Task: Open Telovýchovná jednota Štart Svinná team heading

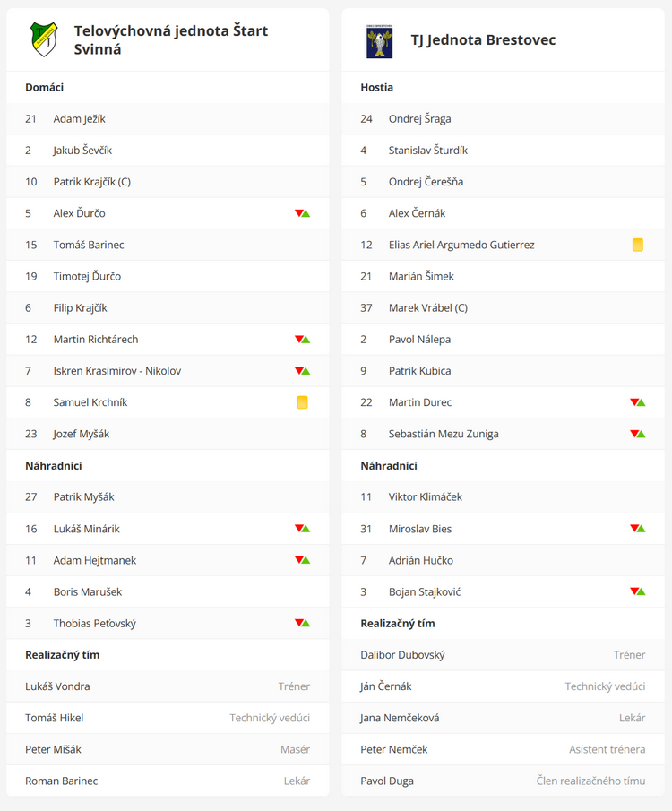Action: pos(170,40)
